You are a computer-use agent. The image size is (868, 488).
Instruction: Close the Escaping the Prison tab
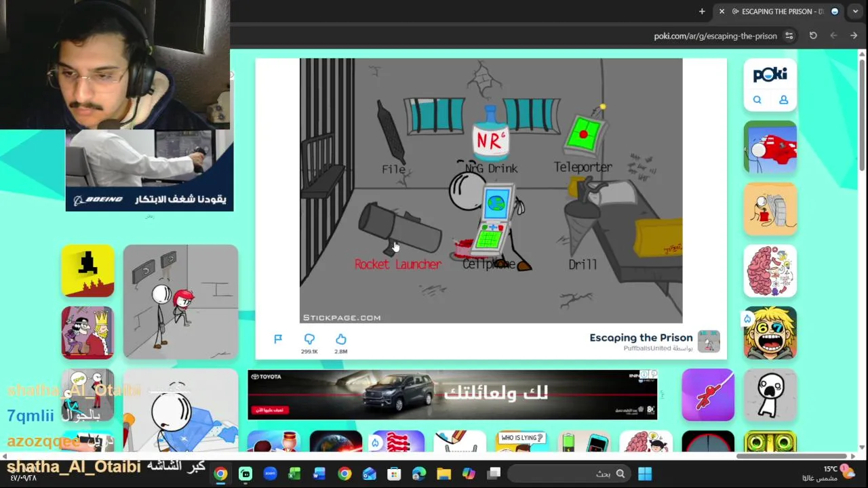click(x=722, y=12)
